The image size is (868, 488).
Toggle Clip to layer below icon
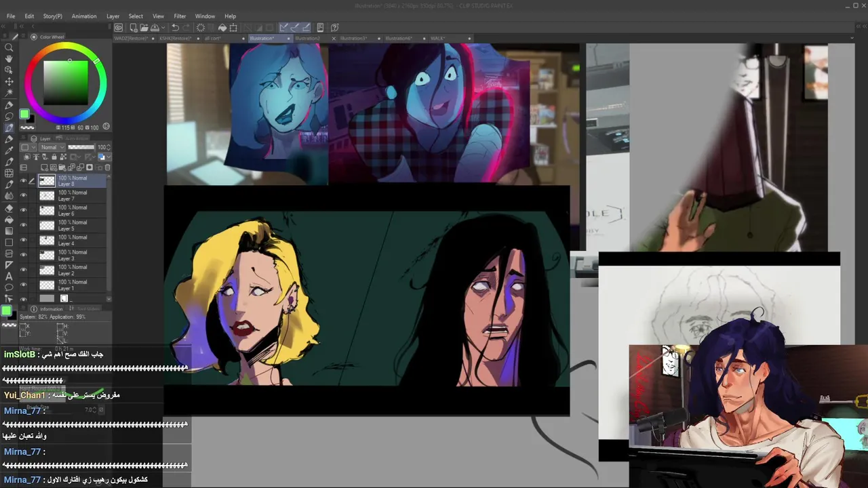point(27,157)
